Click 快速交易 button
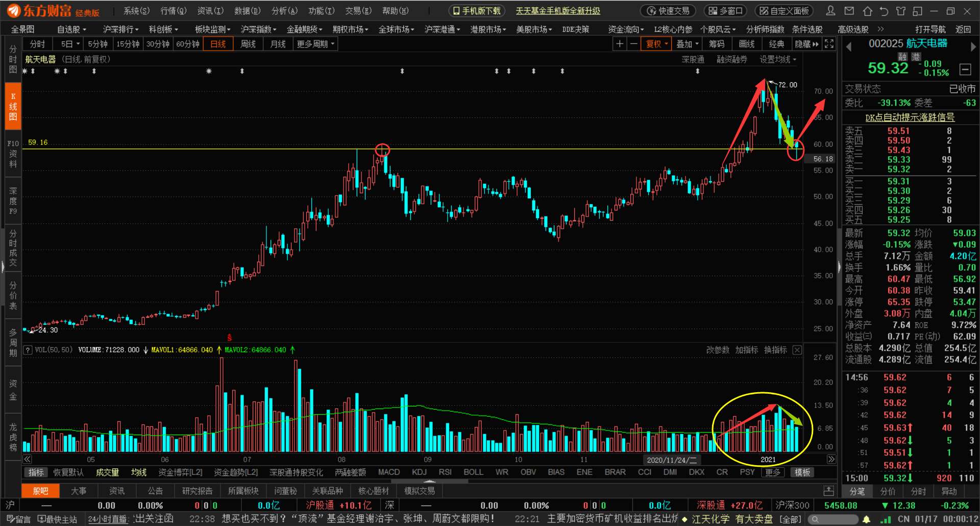The height and width of the screenshot is (526, 980). [668, 11]
